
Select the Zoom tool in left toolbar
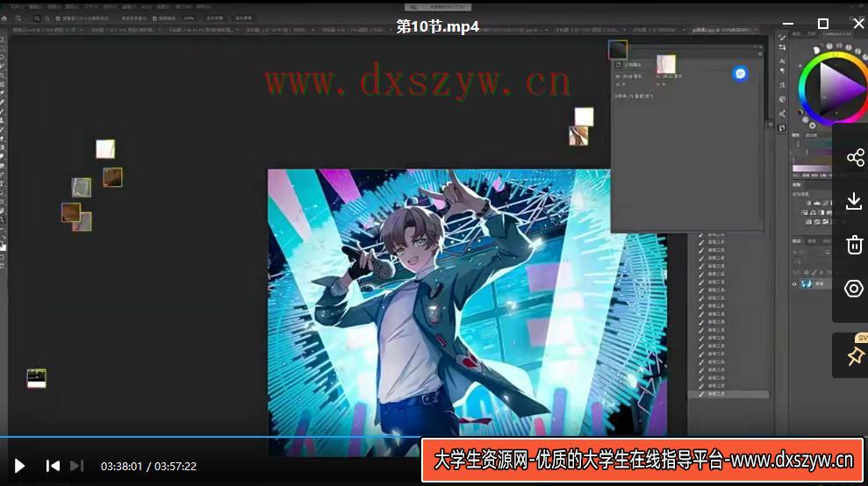pyautogui.click(x=3, y=219)
